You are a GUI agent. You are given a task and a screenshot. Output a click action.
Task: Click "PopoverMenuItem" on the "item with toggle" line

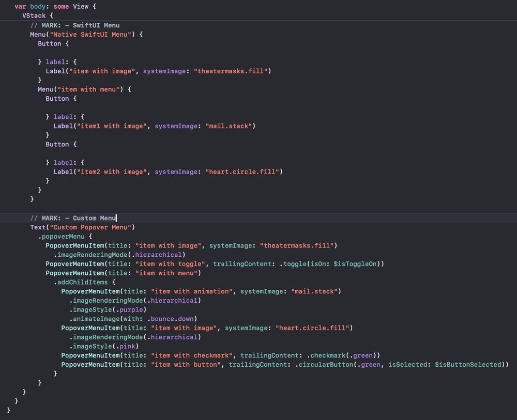point(75,264)
